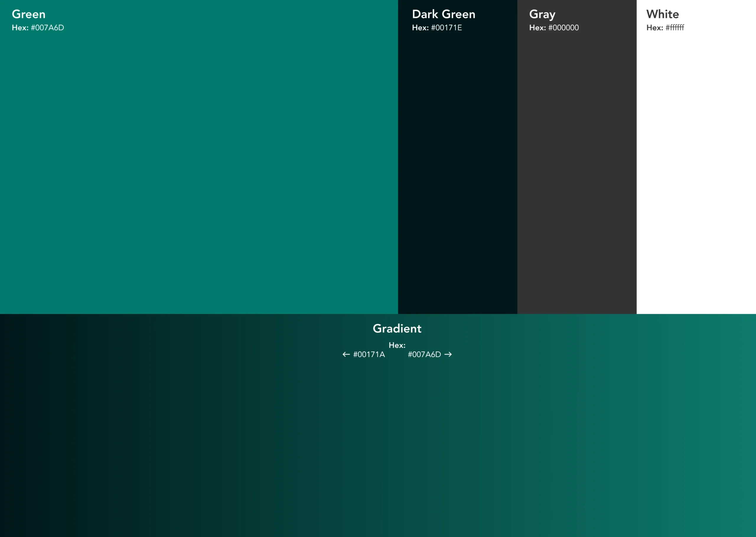This screenshot has width=756, height=537.
Task: Click the centered Hex: label in Gradient
Action: coord(397,345)
